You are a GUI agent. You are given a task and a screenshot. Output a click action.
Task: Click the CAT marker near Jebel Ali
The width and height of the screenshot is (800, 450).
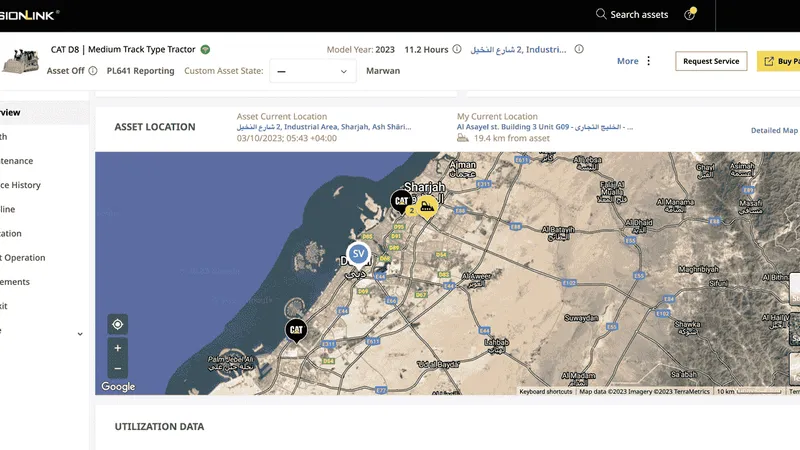(x=296, y=329)
